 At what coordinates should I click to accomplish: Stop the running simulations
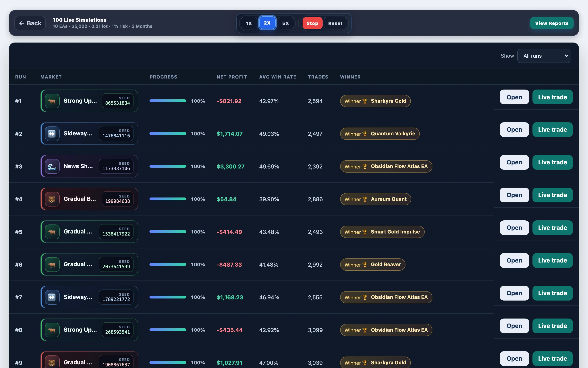click(x=312, y=23)
